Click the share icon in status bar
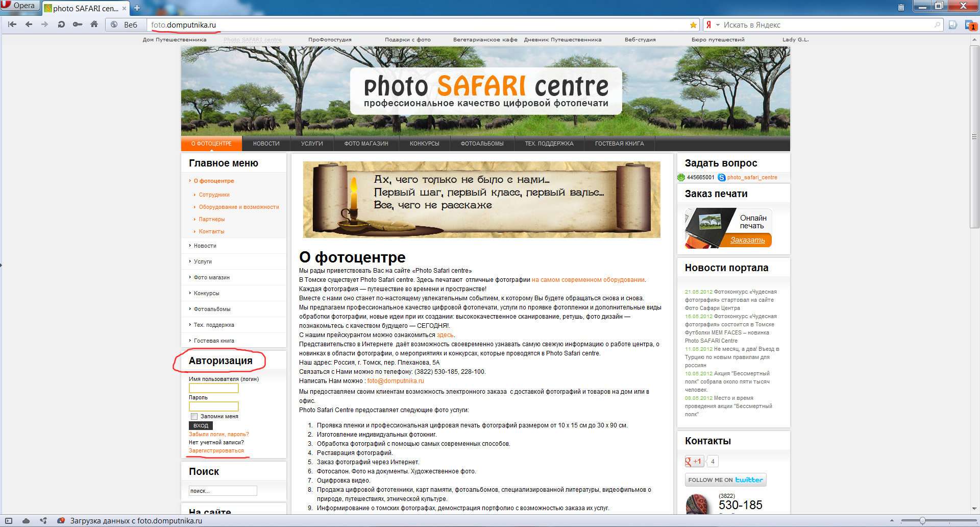The height and width of the screenshot is (527, 980). tap(43, 521)
